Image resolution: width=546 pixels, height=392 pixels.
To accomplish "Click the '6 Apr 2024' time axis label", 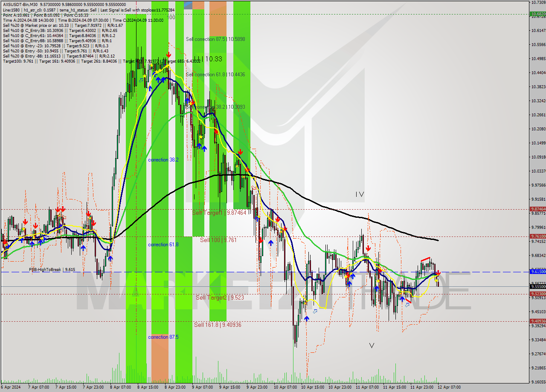I will (x=12, y=387).
